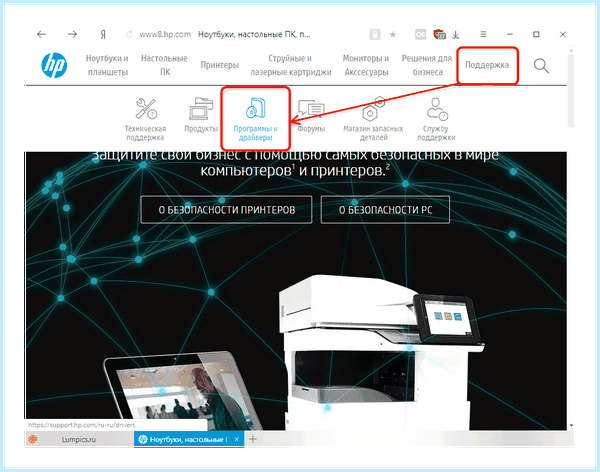This screenshot has height=472, width=600.
Task: Click the scrollbar down arrow
Action: pyautogui.click(x=571, y=425)
